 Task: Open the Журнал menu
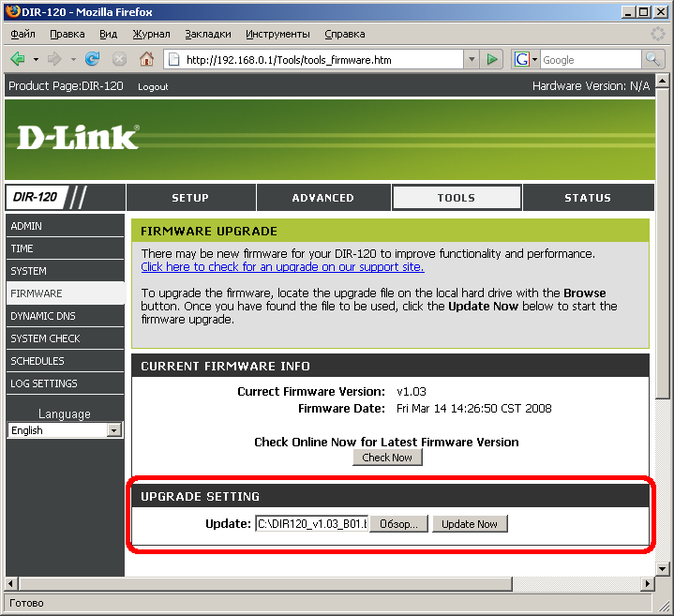[151, 34]
